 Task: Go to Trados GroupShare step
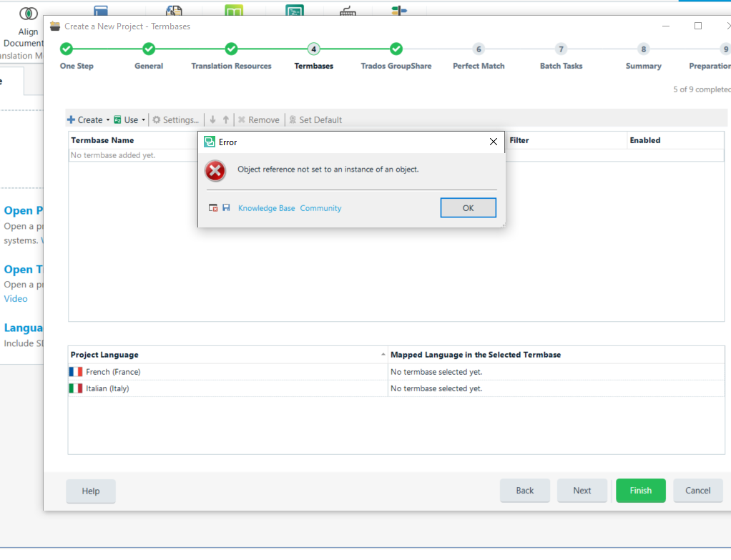[396, 49]
